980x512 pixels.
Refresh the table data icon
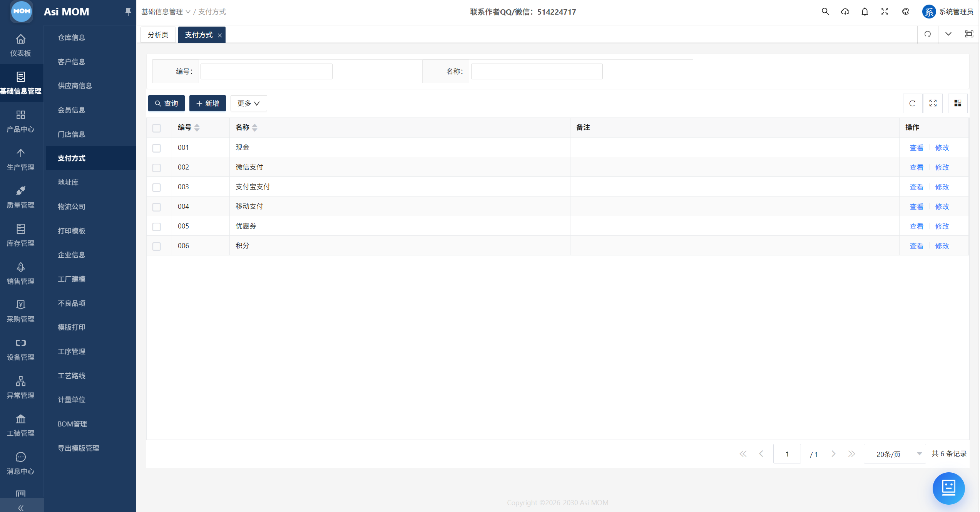912,103
